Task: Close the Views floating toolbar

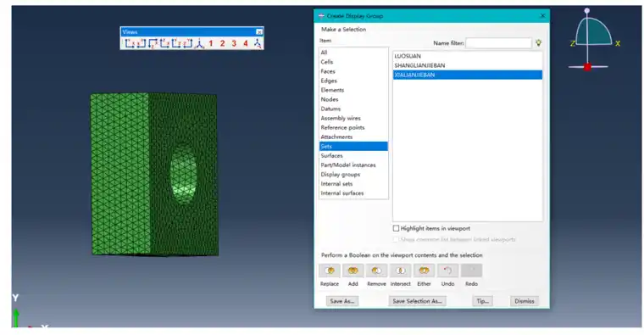Action: [x=259, y=32]
